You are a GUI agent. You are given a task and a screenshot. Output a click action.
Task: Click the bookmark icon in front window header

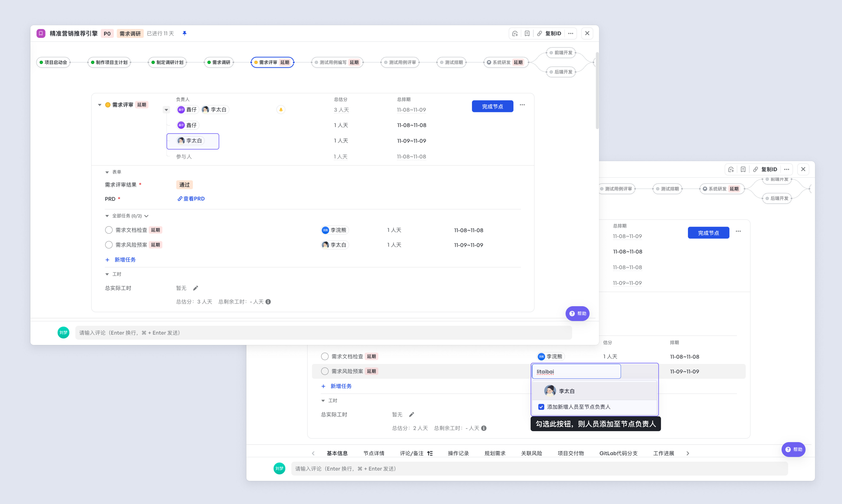[527, 33]
